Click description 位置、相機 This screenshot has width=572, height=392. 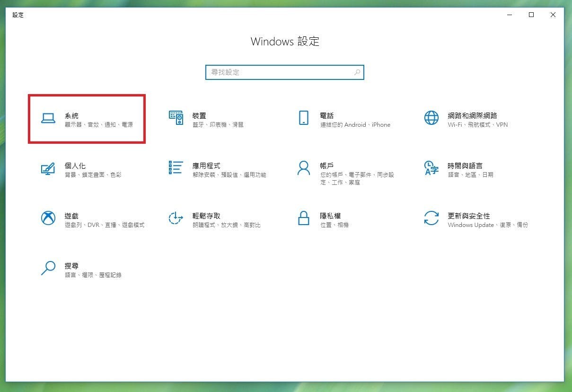[x=334, y=225]
